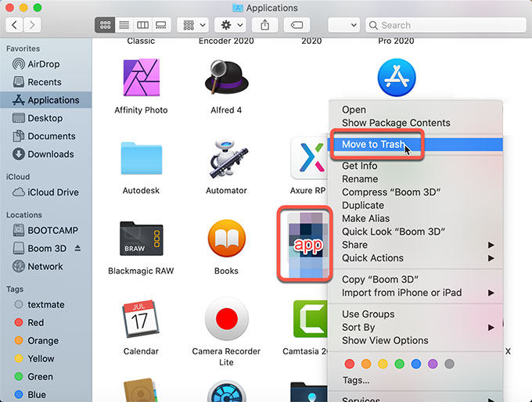
Task: Apply the red tag color dot
Action: click(349, 364)
